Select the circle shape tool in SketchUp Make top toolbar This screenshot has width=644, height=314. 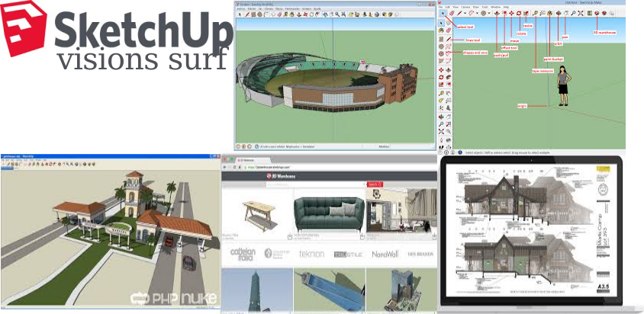click(x=484, y=13)
